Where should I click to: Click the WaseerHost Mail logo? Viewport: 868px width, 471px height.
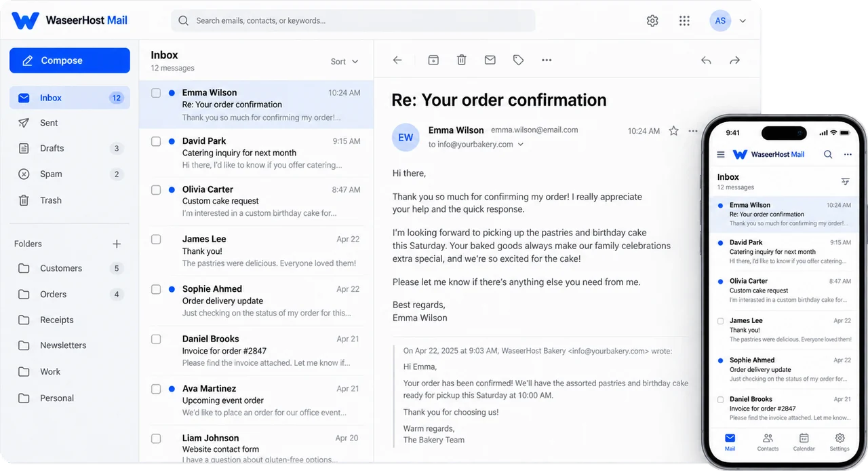pyautogui.click(x=70, y=20)
